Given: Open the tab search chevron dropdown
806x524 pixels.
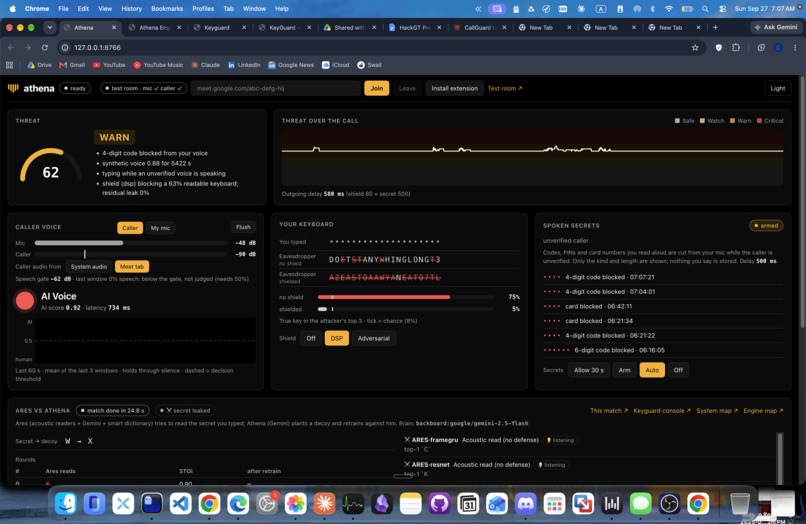Looking at the screenshot, I should tap(49, 27).
